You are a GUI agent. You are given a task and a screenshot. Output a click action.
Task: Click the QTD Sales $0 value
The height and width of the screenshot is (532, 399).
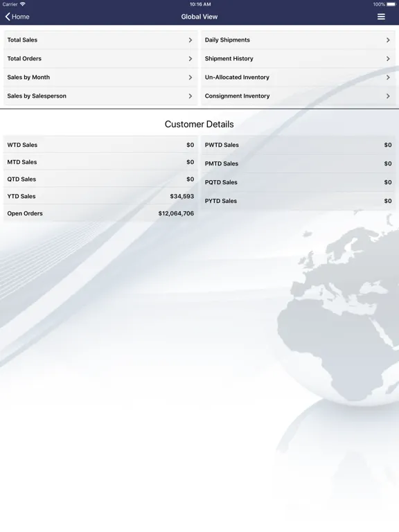tap(190, 179)
